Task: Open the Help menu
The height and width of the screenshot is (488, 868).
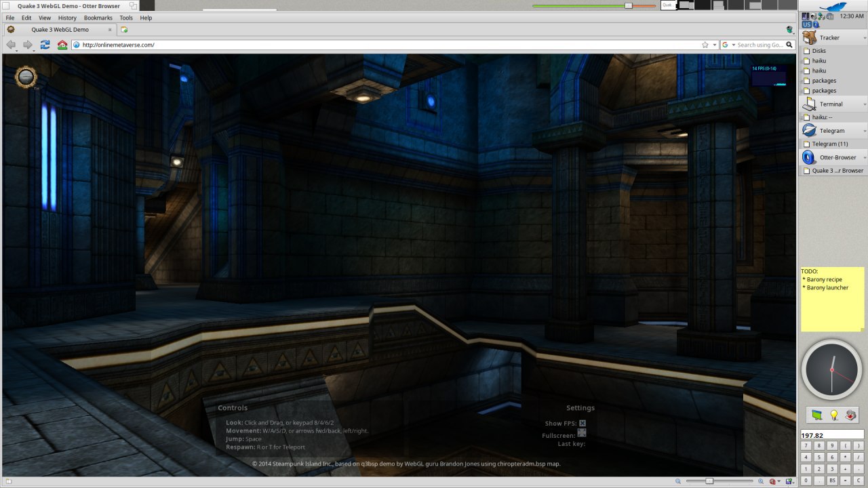Action: 146,18
